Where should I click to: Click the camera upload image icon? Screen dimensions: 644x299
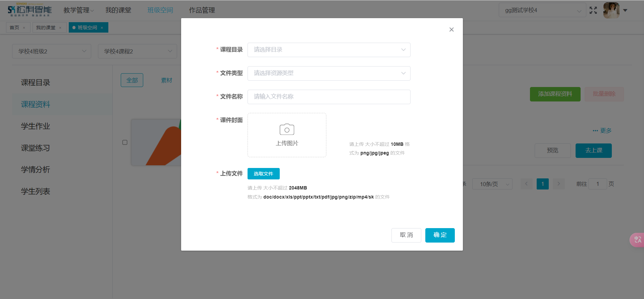[x=287, y=130]
